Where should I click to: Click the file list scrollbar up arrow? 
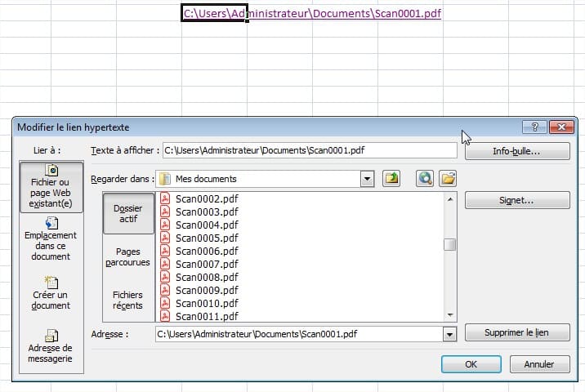point(450,199)
